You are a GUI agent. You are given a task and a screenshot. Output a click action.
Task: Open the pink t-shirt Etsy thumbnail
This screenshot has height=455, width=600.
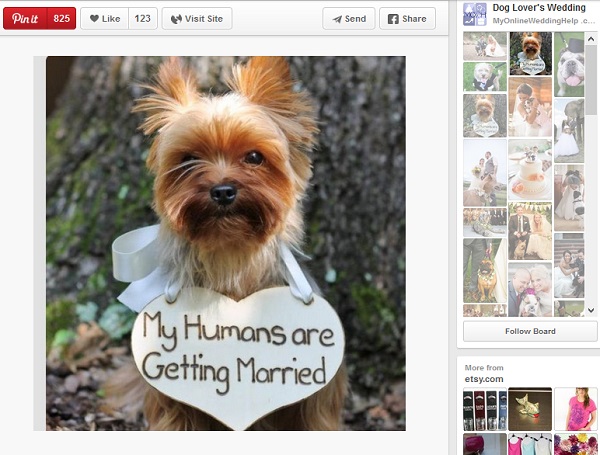576,409
